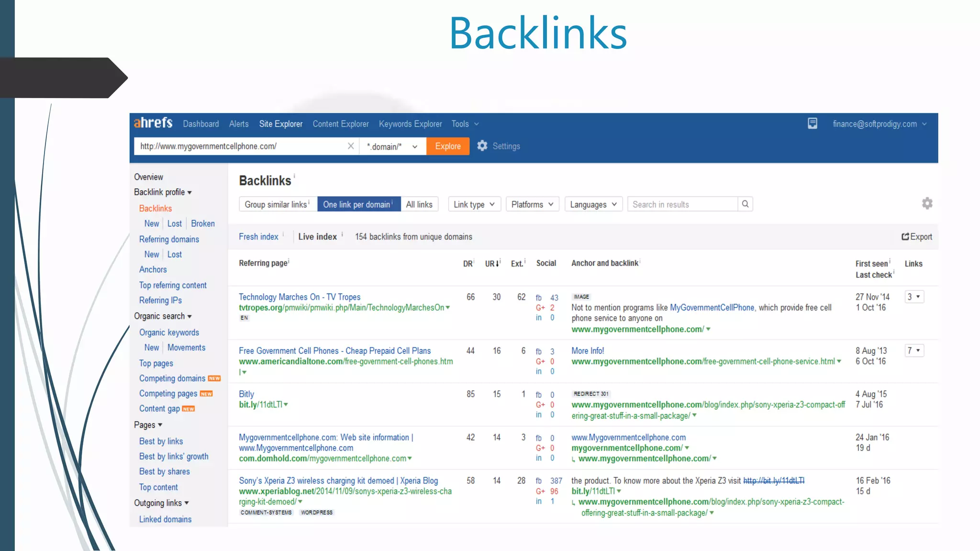Open the More Info! anchor link
980x551 pixels.
[x=588, y=351]
